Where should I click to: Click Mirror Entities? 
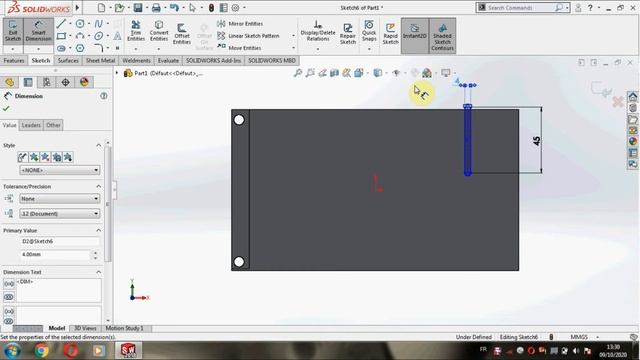click(x=240, y=24)
